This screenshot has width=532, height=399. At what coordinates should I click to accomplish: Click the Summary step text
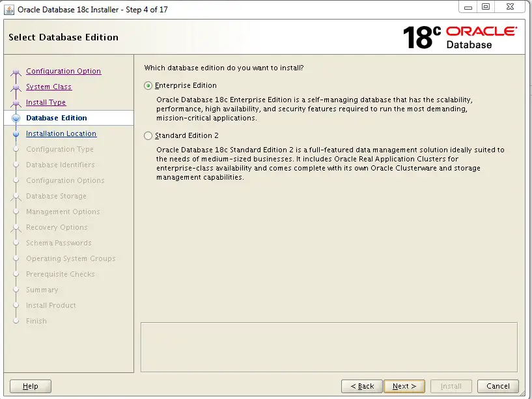point(42,290)
